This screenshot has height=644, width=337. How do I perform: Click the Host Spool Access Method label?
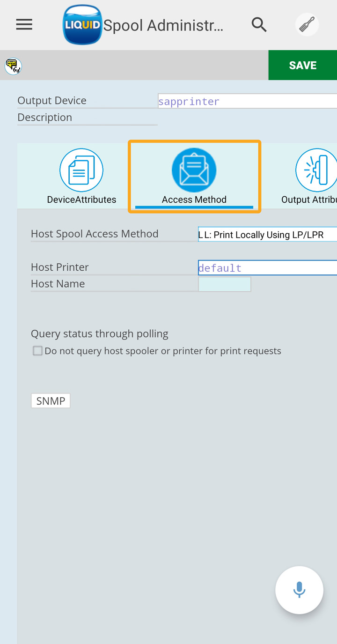[x=95, y=234]
